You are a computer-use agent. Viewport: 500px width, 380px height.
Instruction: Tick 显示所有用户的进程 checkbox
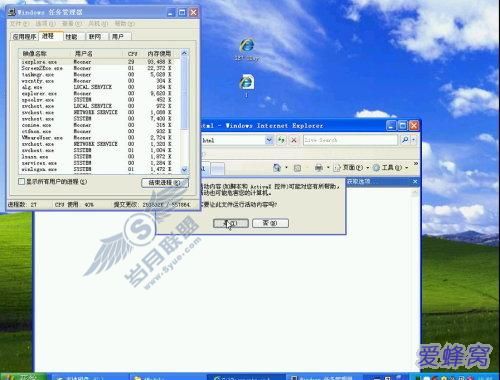22,182
